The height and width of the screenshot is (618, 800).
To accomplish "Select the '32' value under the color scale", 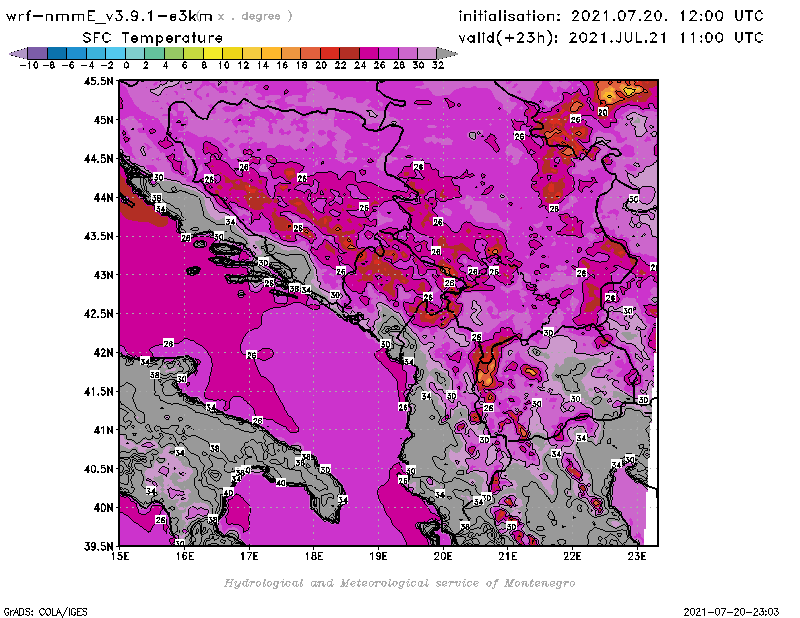I will coord(438,66).
